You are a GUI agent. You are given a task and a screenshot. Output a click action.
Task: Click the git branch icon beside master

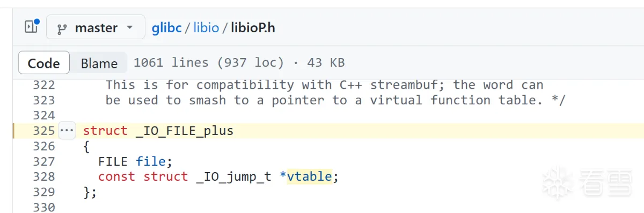pos(62,28)
